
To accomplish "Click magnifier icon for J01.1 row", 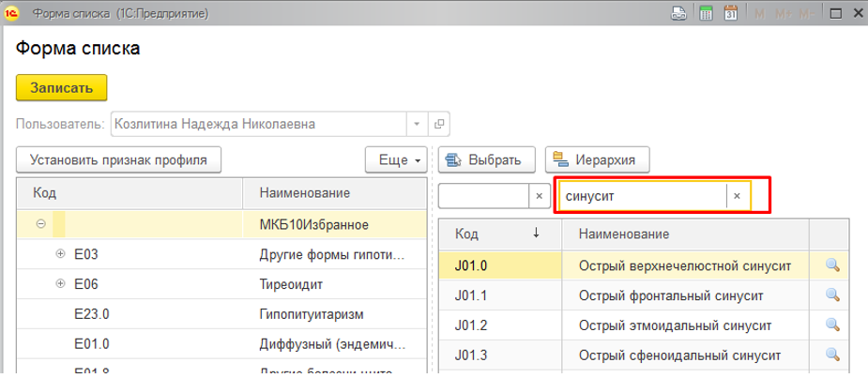I will pos(830,295).
